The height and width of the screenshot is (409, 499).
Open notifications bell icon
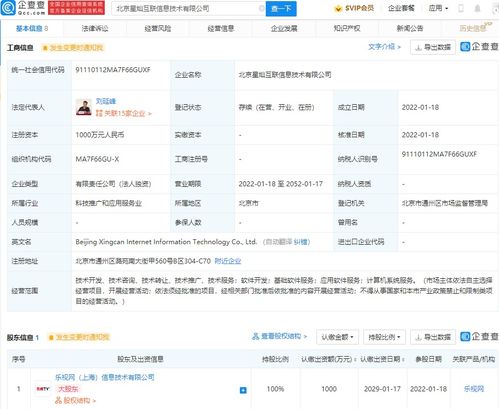(477, 8)
